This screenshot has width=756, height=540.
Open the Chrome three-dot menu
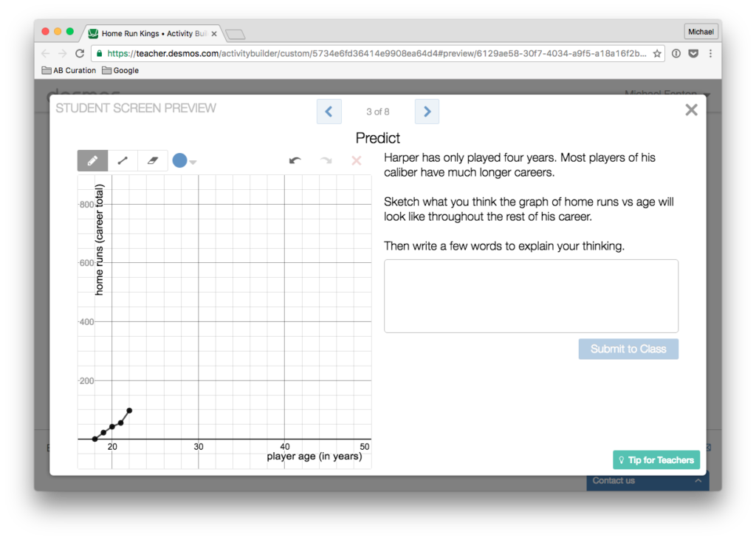point(710,54)
